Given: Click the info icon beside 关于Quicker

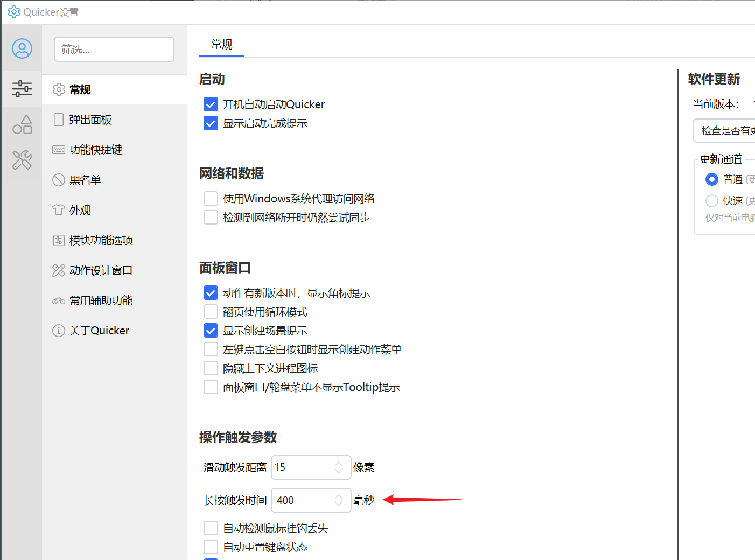Looking at the screenshot, I should click(x=59, y=331).
